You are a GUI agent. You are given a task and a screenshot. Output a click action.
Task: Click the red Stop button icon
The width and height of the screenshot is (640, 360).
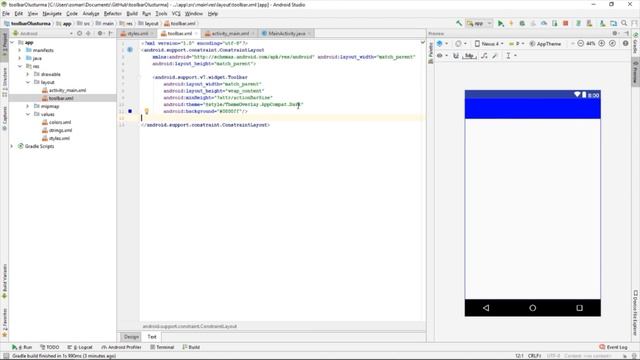coord(566,24)
